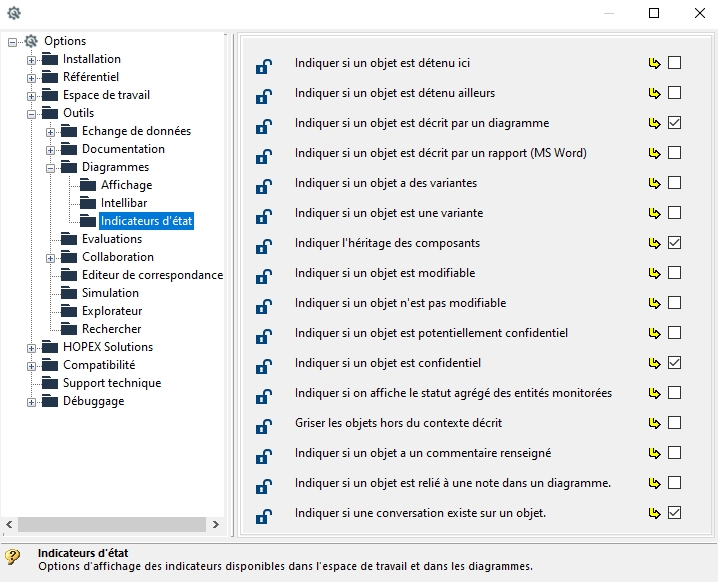Click the padlock icon beside 'conversation existe sur un objet'
Image resolution: width=718 pixels, height=582 pixels.
(x=263, y=517)
